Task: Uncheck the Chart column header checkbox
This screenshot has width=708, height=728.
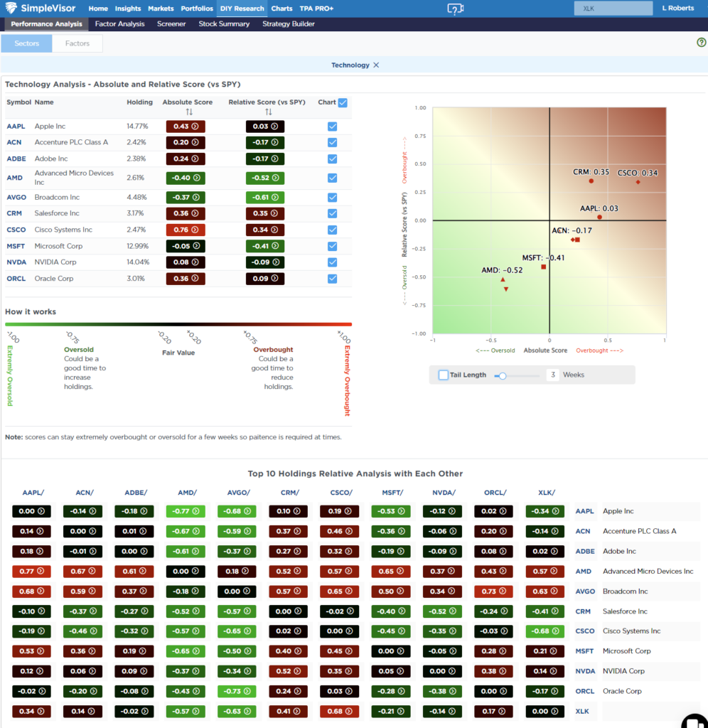Action: tap(343, 102)
